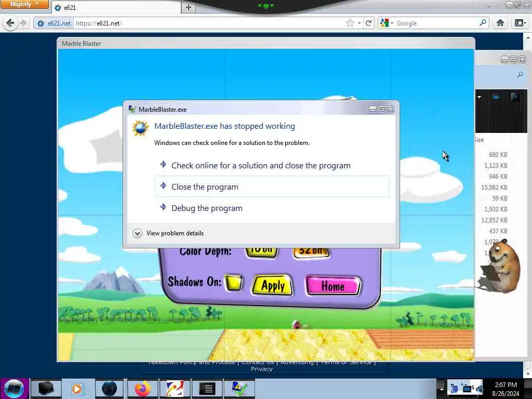Open the bookmarks menu toolbar icon

520,23
